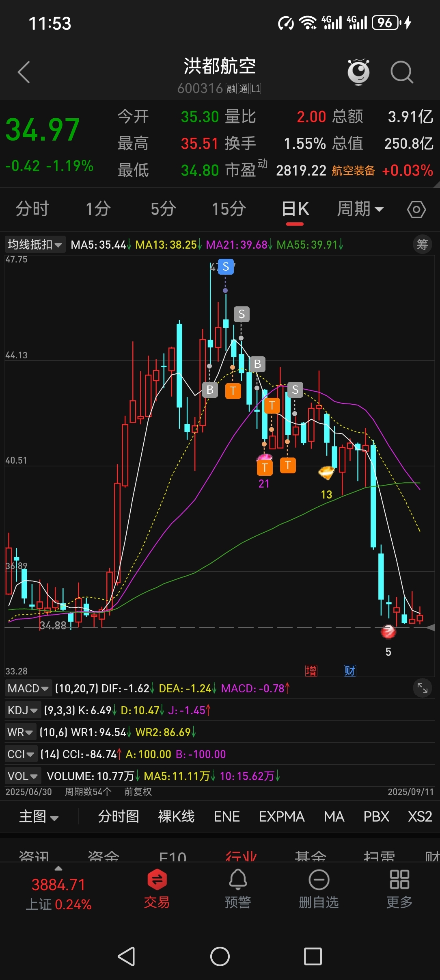This screenshot has height=980, width=440.
Task: Tap Android recent apps button
Action: pos(313,956)
